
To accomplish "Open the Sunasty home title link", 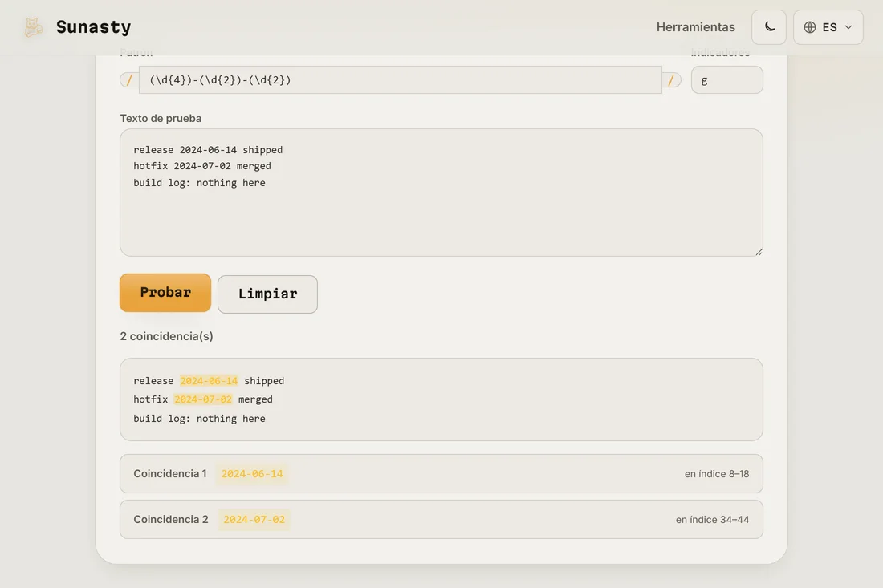I will tap(93, 27).
